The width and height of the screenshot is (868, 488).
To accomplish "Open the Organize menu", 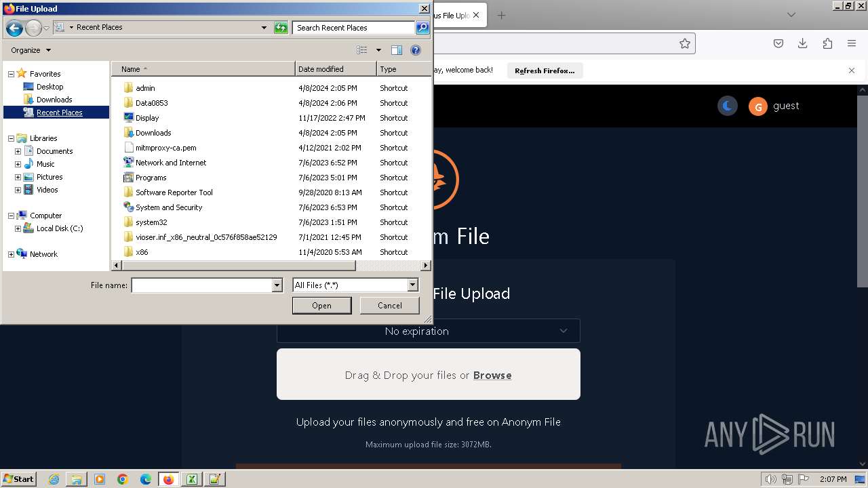I will coord(31,50).
